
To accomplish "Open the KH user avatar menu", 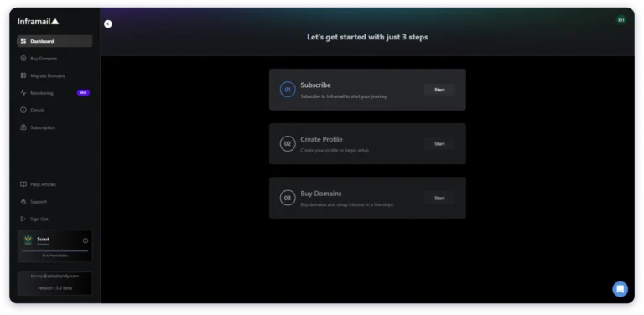I will pyautogui.click(x=621, y=20).
